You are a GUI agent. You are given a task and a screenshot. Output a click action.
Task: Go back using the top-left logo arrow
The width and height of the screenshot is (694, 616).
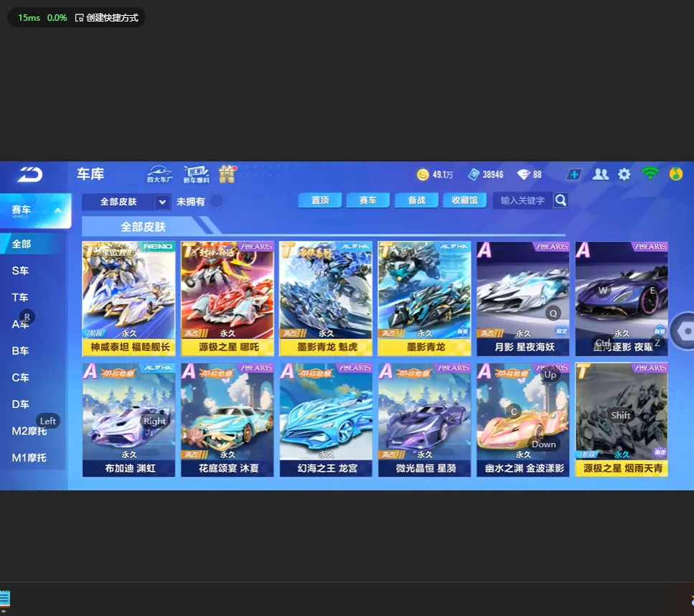coord(30,174)
